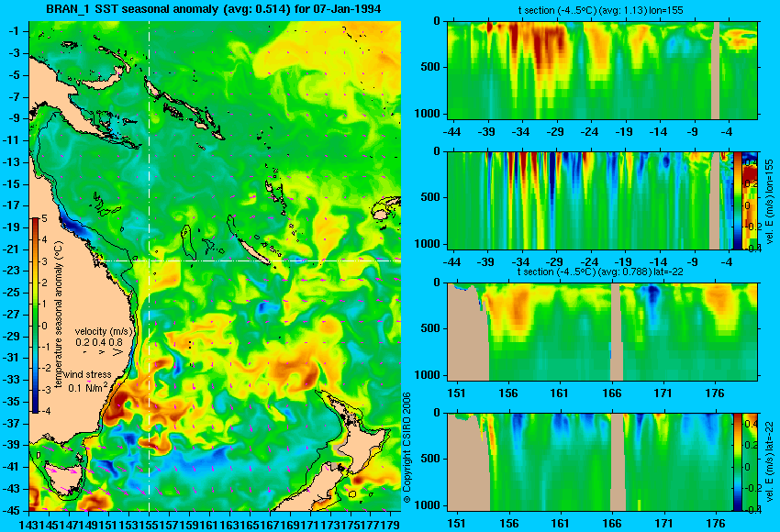Click the '0' tick on the temperature colorbar
The width and height of the screenshot is (780, 532).
pos(44,326)
